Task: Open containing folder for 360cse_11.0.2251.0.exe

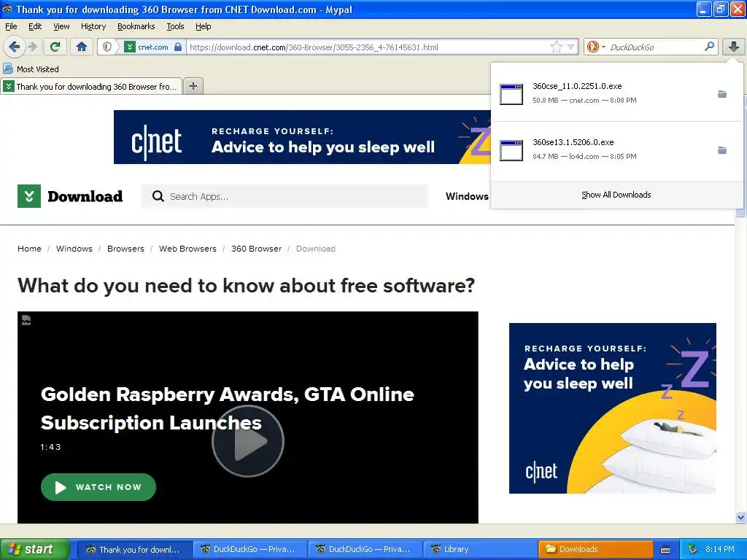Action: click(x=722, y=94)
